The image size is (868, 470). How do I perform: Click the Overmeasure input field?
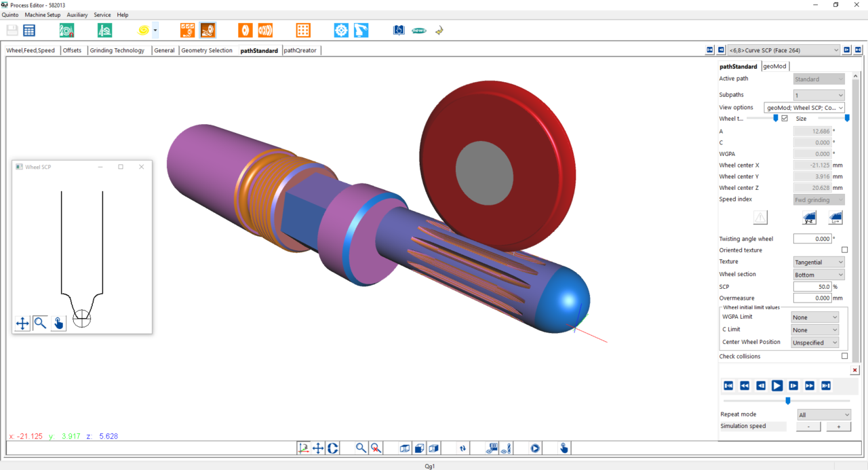[812, 298]
